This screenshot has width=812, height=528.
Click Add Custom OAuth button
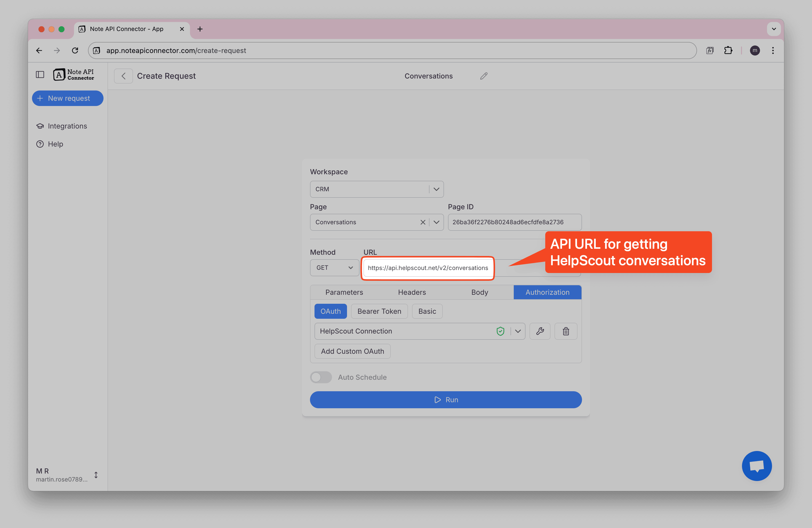[x=352, y=351]
